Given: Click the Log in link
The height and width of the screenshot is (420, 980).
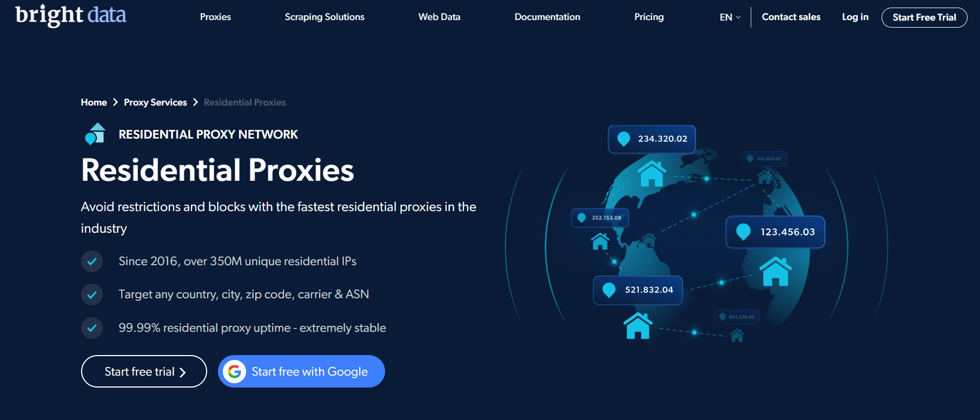Looking at the screenshot, I should click(855, 17).
